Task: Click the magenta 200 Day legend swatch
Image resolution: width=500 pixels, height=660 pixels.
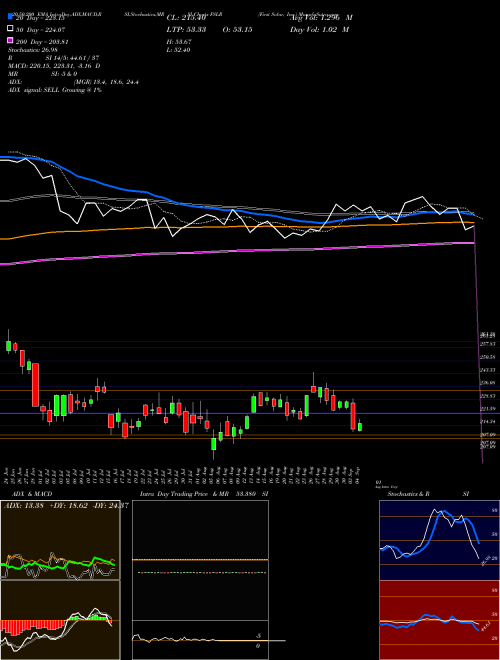Action: click(x=10, y=41)
